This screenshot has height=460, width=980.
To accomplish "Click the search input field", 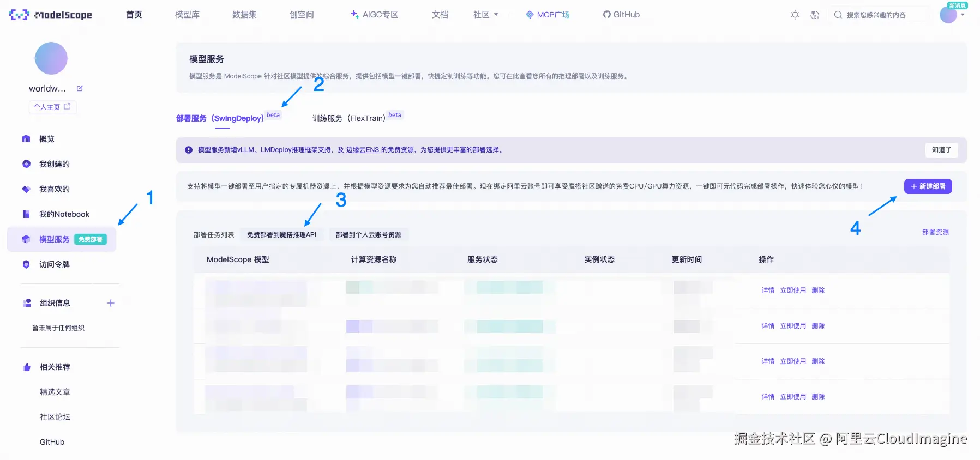I will [881, 15].
